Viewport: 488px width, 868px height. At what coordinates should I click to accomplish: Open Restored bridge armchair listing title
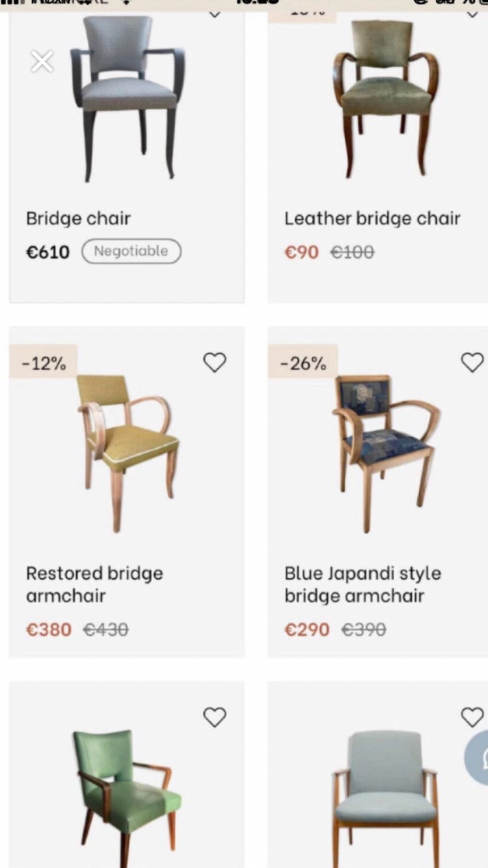tap(94, 584)
